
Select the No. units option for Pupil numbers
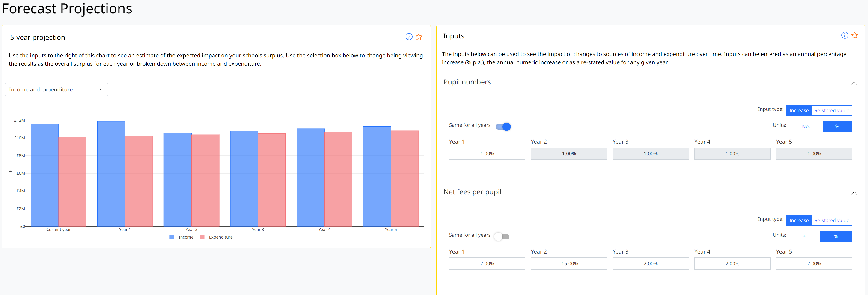point(806,126)
